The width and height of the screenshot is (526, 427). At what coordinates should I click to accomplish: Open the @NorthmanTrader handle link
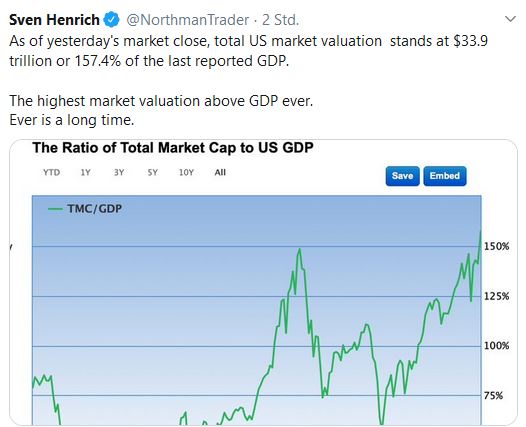coord(188,20)
